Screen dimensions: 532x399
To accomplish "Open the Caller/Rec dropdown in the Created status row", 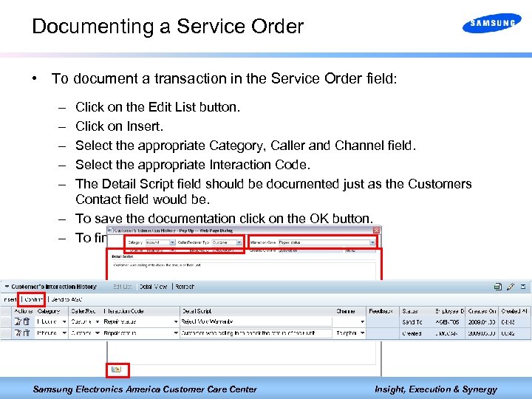I will tap(97, 333).
